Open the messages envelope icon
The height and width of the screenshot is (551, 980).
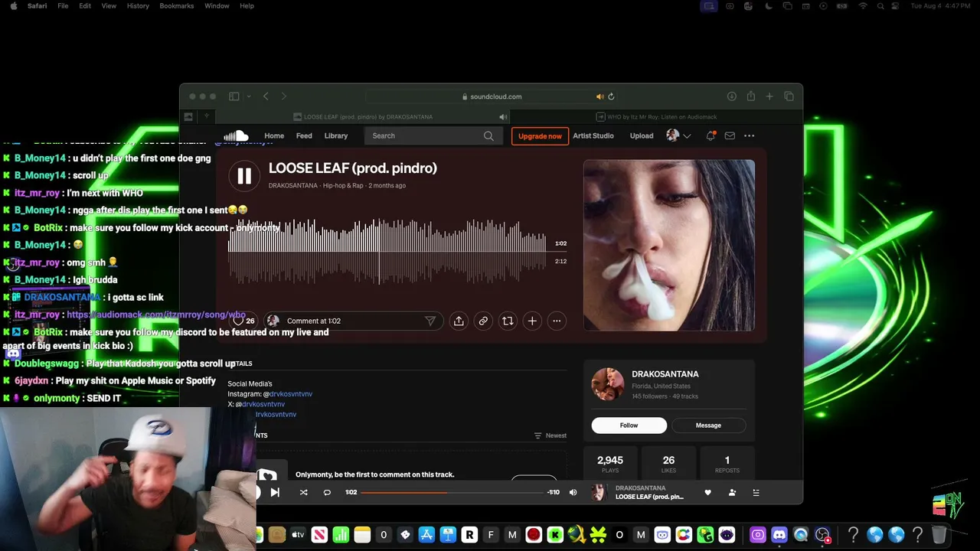tap(730, 135)
